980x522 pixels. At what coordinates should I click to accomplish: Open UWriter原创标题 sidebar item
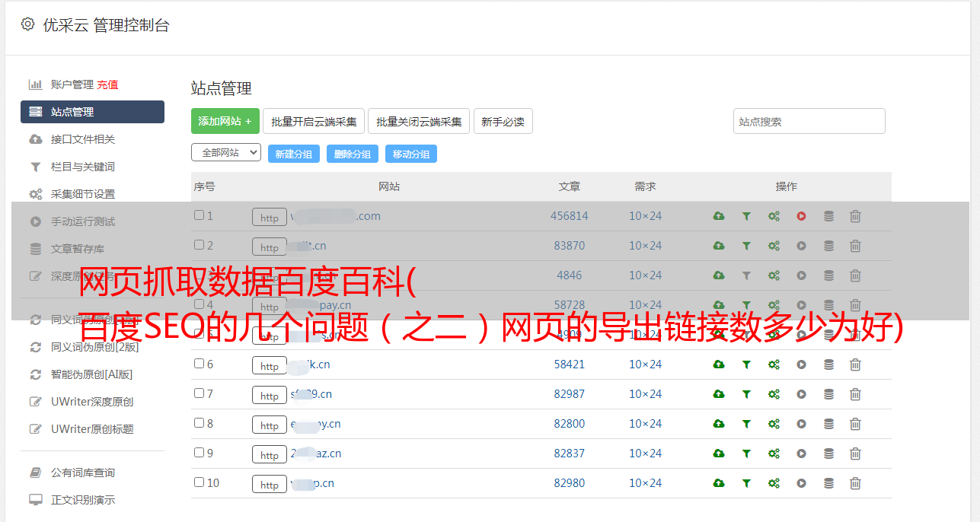click(x=92, y=429)
